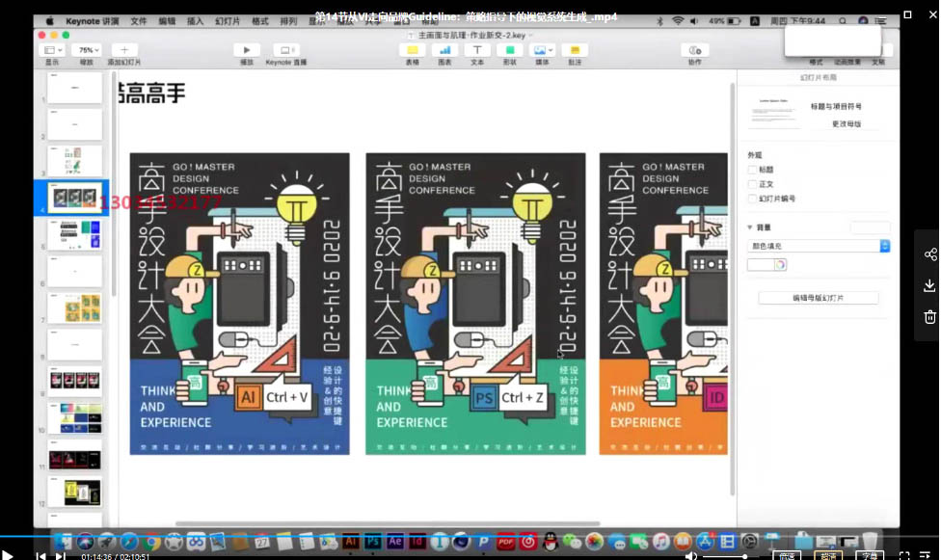The height and width of the screenshot is (560, 941).
Task: Click the 更改母版 (Change Master) button
Action: (847, 124)
